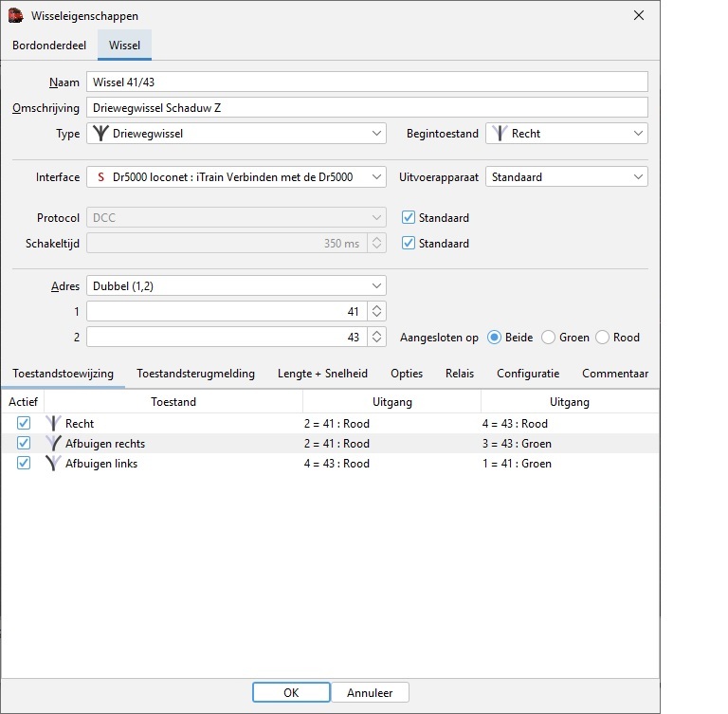Switch to the Bordonderdeel tab
Screen dimensions: 728x714
point(49,45)
